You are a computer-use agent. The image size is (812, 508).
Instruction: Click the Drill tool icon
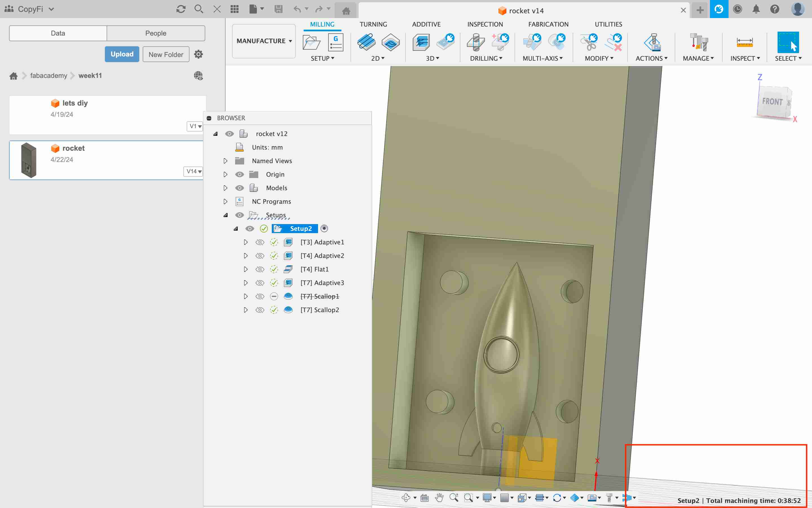tap(476, 43)
